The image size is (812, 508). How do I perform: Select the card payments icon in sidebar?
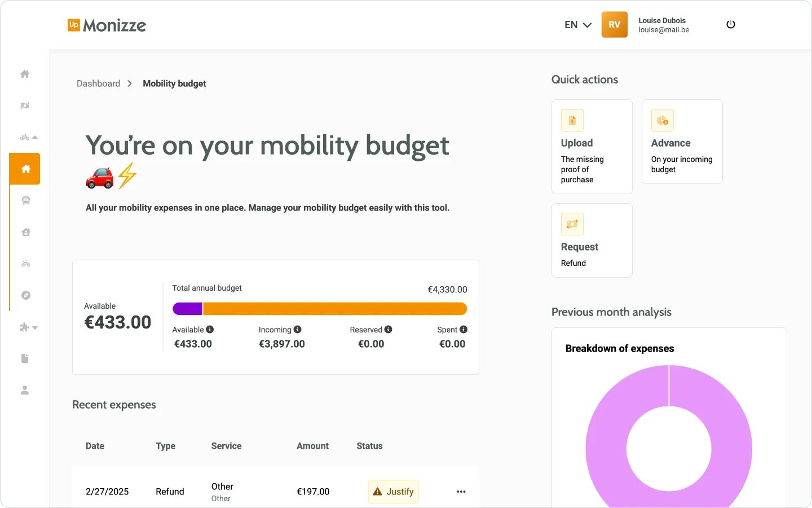pyautogui.click(x=25, y=106)
